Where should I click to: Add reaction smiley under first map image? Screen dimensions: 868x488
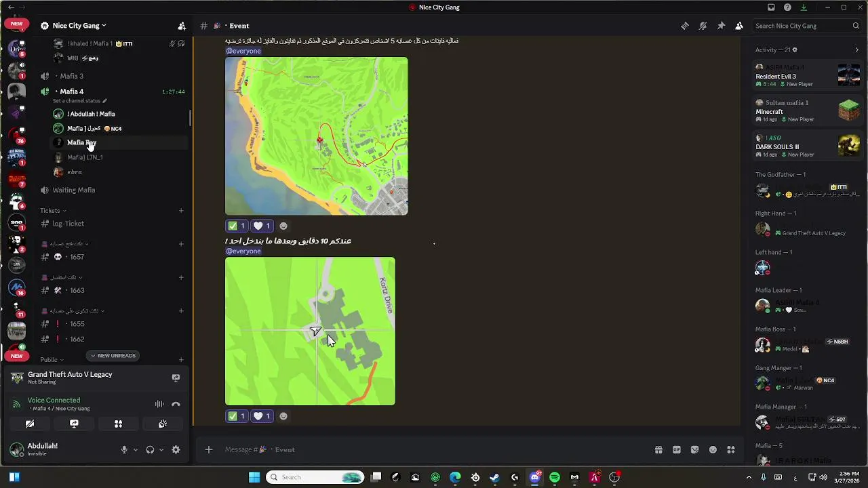[283, 226]
